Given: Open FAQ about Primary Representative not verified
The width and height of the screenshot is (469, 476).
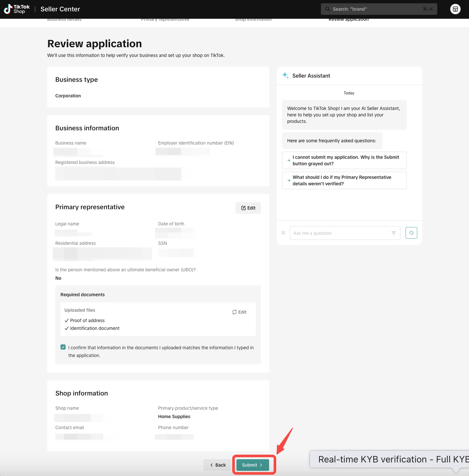Looking at the screenshot, I should [344, 180].
